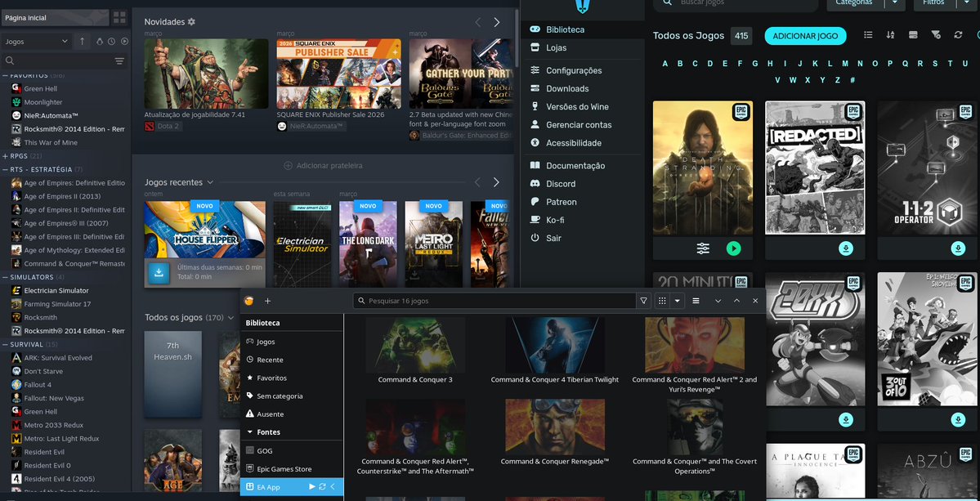The width and height of the screenshot is (980, 501).
Task: Toggle Steam Linux penguin compatibility filter
Action: [100, 41]
